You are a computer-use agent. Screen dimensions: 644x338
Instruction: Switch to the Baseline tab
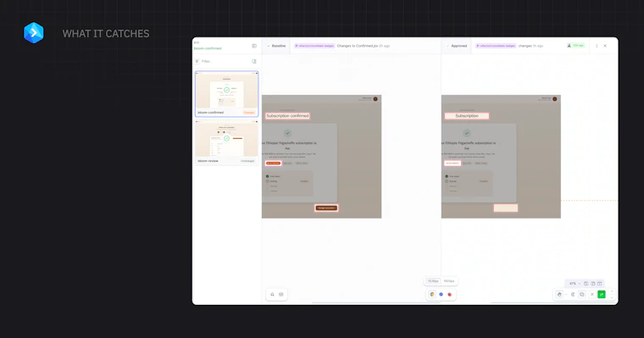276,46
